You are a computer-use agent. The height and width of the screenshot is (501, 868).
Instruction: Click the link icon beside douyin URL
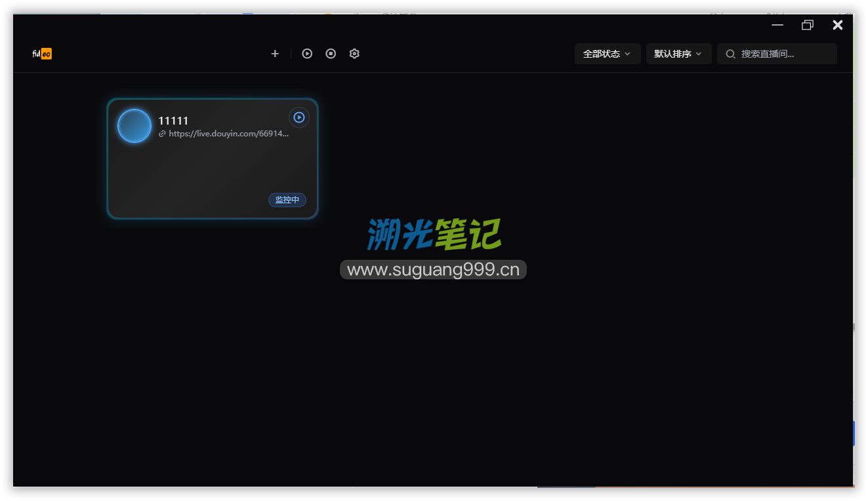click(162, 134)
